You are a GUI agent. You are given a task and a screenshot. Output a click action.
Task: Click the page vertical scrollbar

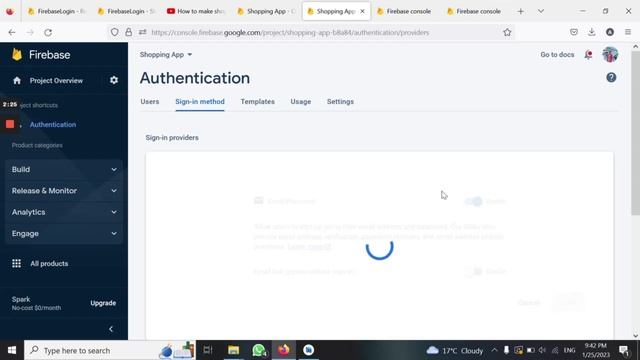[636, 133]
